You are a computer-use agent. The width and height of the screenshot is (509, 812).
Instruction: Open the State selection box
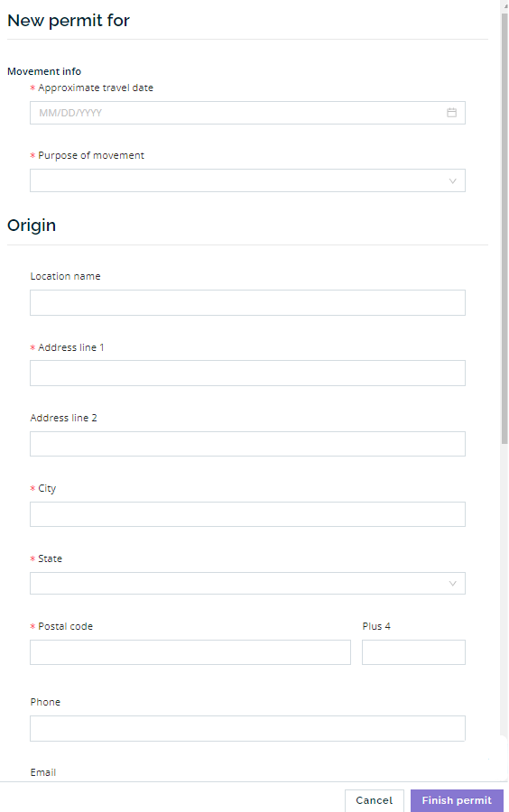pos(247,583)
